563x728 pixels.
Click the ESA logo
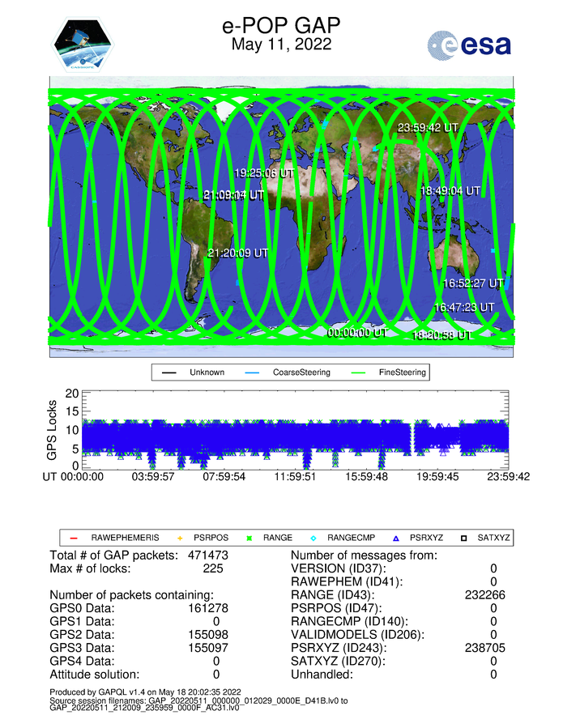[469, 45]
